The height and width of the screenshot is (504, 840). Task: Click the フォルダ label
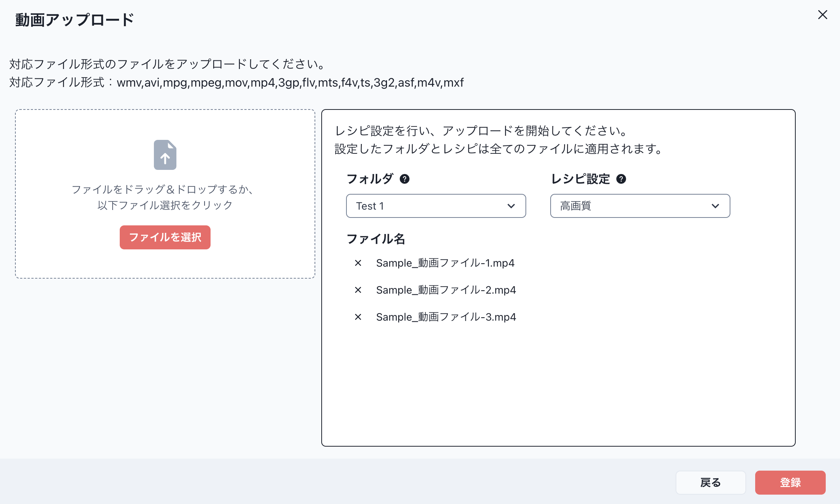click(370, 179)
